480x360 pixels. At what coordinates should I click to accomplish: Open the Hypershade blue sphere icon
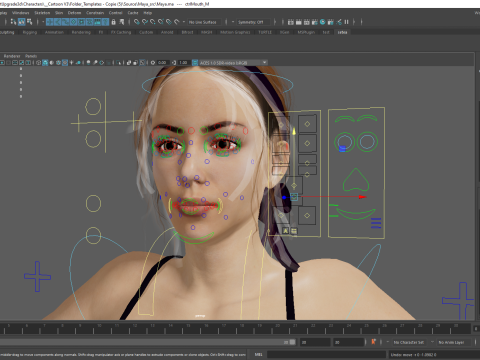click(323, 22)
